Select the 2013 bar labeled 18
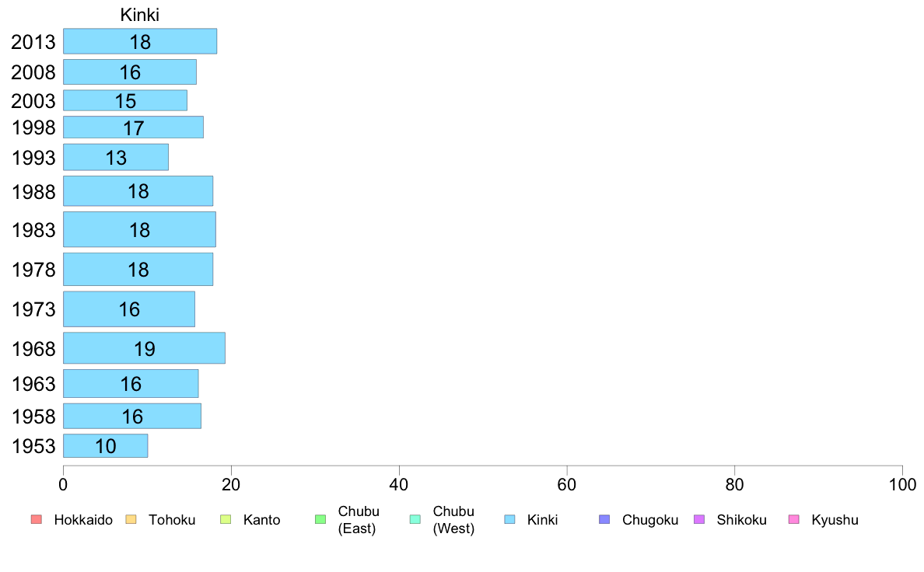Viewport: 924px width, 572px height. pyautogui.click(x=140, y=41)
